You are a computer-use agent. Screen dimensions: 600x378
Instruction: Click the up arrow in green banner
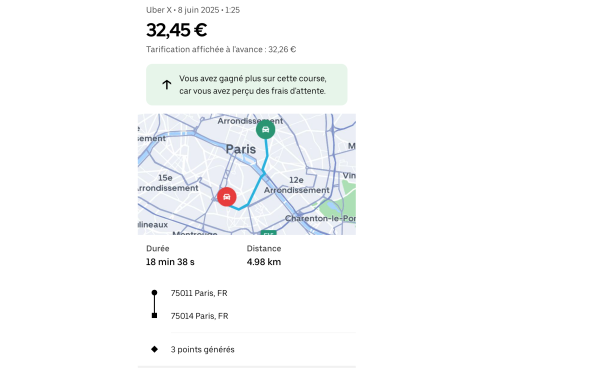[166, 85]
